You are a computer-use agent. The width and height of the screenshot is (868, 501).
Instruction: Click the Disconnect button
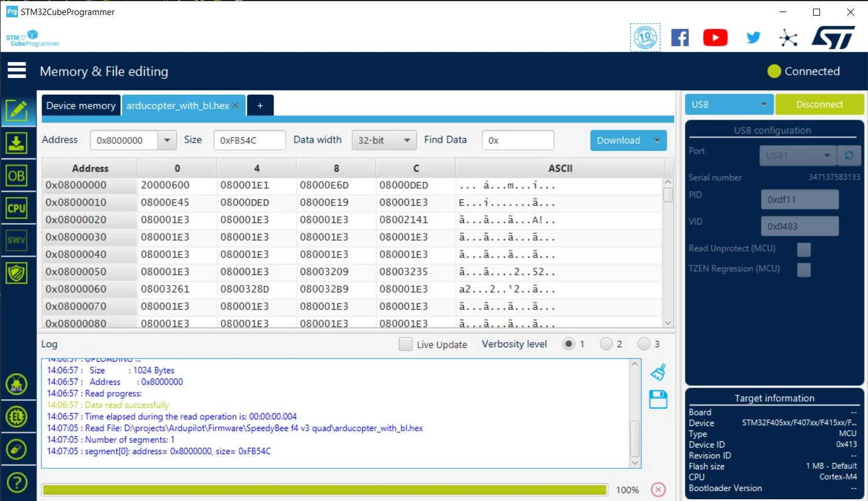819,104
